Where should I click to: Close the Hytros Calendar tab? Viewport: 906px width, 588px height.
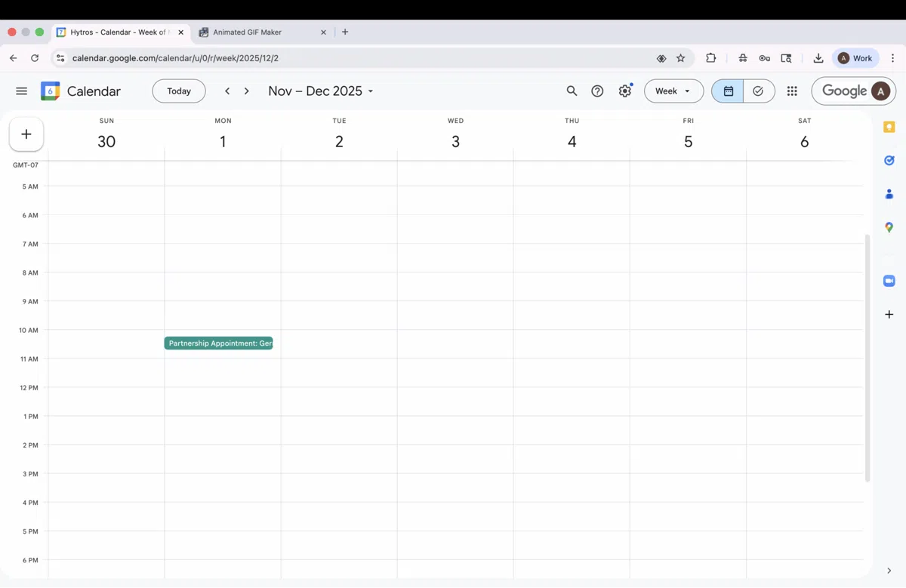point(180,32)
